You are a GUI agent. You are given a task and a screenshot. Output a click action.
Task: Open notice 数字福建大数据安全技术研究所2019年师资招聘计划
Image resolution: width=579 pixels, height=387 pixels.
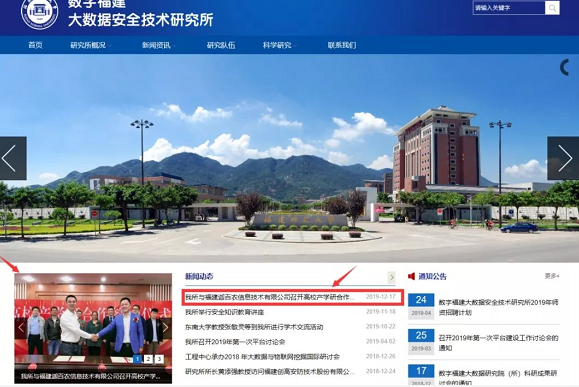click(499, 307)
